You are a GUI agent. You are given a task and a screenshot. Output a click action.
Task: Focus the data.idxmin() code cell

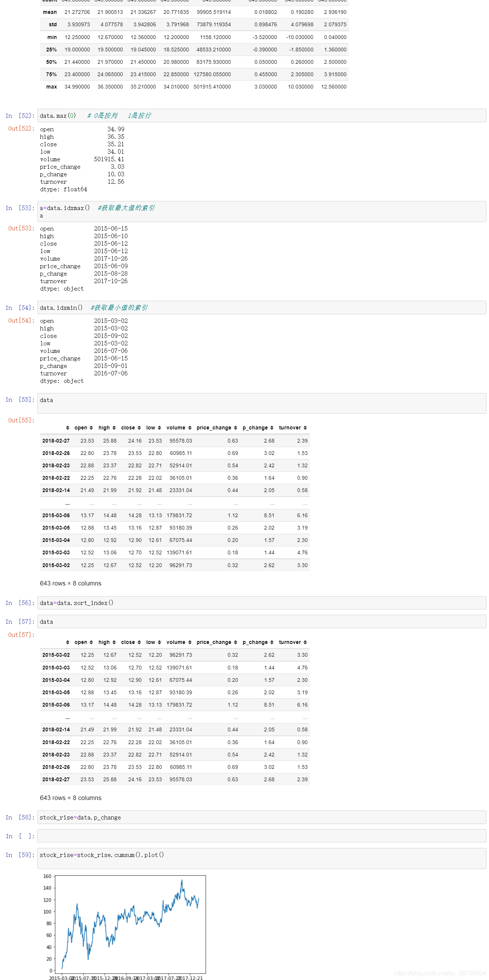click(262, 308)
